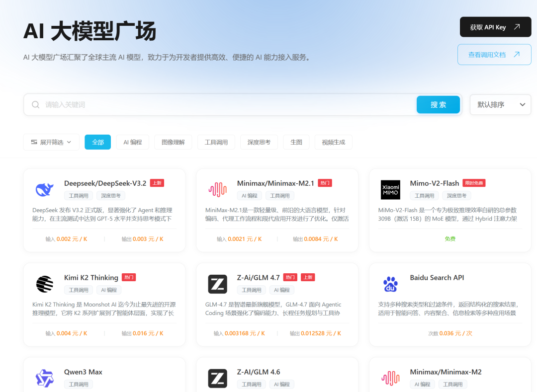Click the Z-Ai/GLM 4.7 logo icon
This screenshot has height=392, width=537.
pyautogui.click(x=218, y=284)
